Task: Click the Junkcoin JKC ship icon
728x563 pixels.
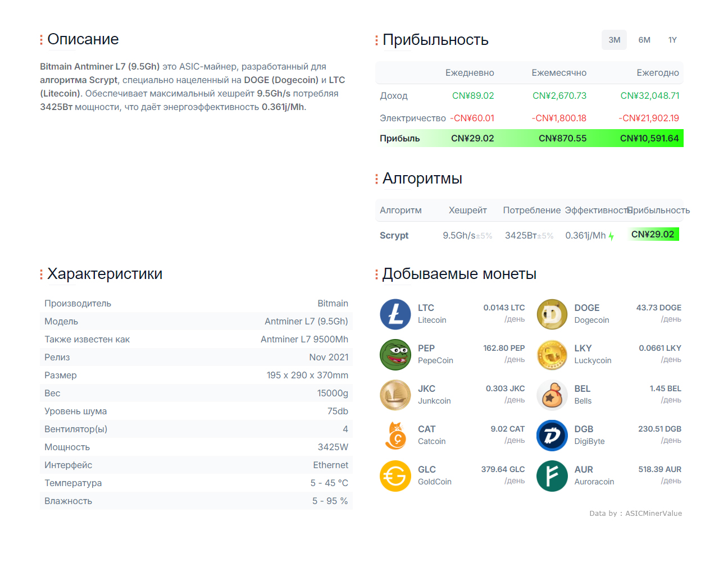Action: pyautogui.click(x=395, y=395)
